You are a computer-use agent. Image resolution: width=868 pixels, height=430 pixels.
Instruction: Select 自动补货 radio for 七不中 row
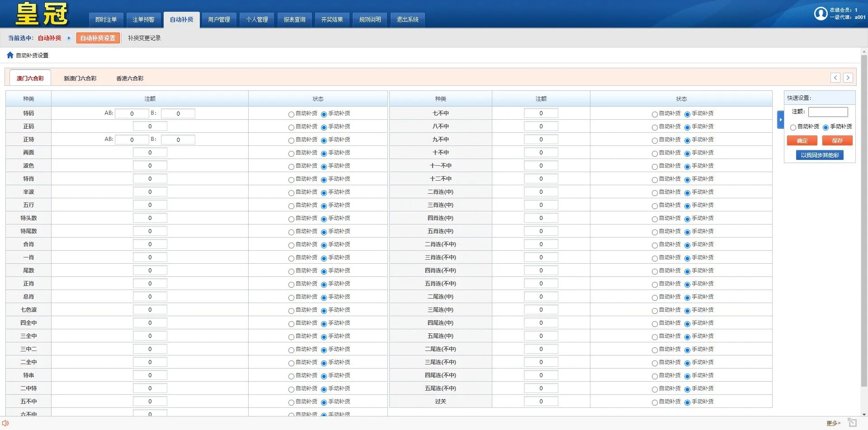[655, 114]
